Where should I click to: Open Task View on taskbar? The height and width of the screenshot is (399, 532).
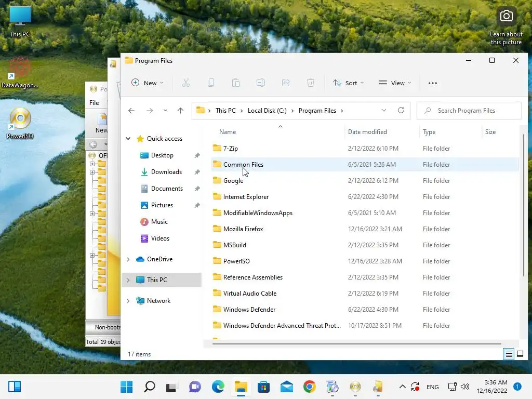click(x=171, y=387)
